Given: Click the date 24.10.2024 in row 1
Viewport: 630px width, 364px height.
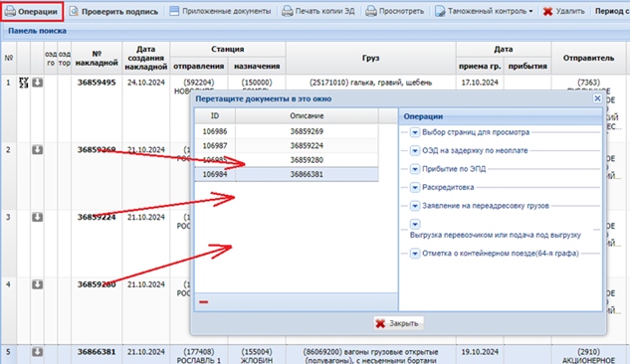Looking at the screenshot, I should [x=146, y=83].
